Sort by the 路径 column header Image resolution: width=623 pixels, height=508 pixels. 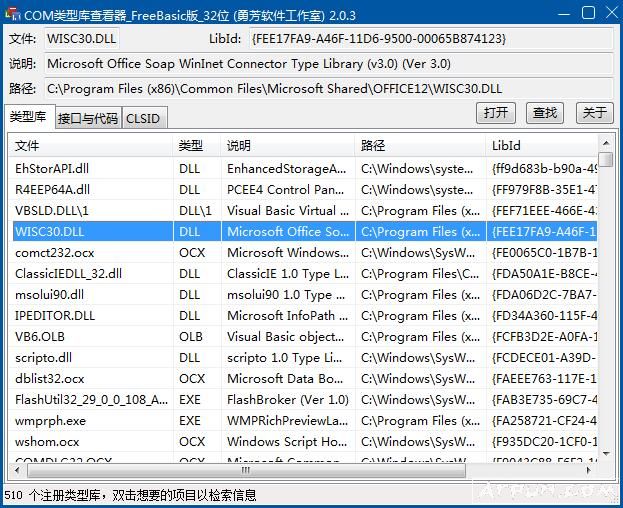420,146
